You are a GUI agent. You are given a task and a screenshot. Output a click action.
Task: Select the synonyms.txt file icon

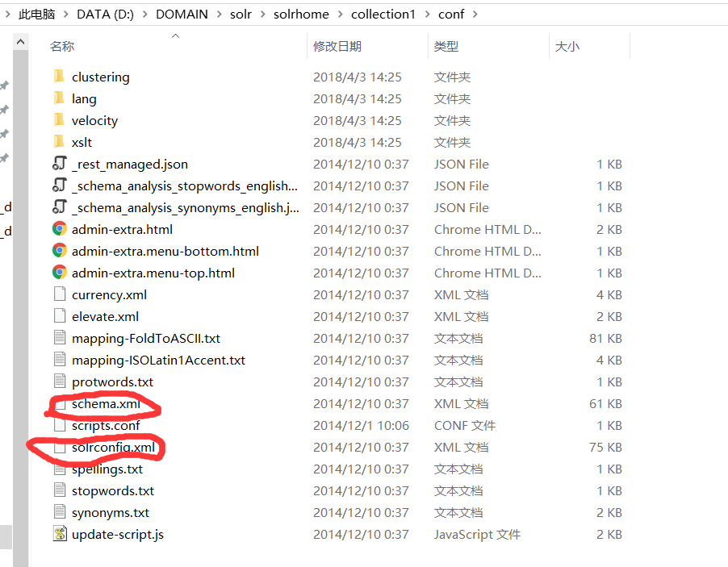pyautogui.click(x=60, y=512)
